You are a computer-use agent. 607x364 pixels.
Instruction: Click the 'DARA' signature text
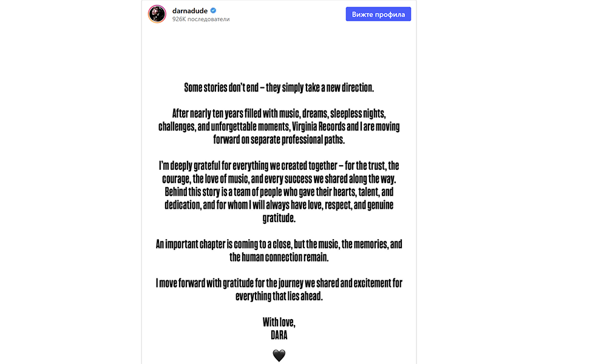click(x=279, y=335)
